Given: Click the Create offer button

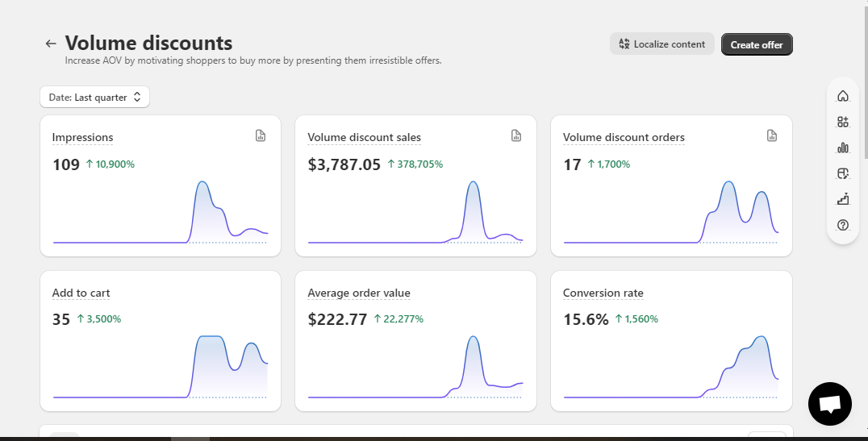Looking at the screenshot, I should click(757, 44).
